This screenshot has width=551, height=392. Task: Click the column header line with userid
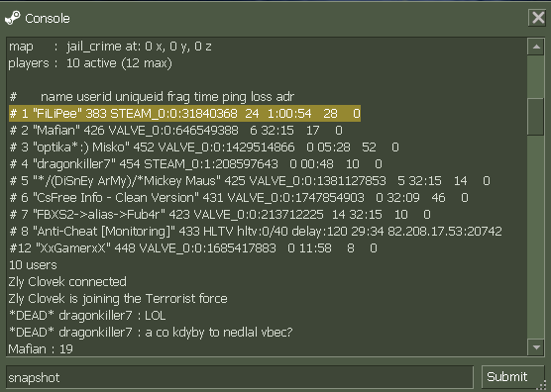point(152,96)
